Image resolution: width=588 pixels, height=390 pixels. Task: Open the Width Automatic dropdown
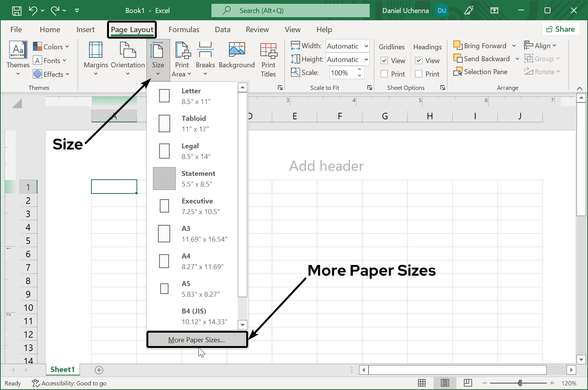(x=366, y=46)
